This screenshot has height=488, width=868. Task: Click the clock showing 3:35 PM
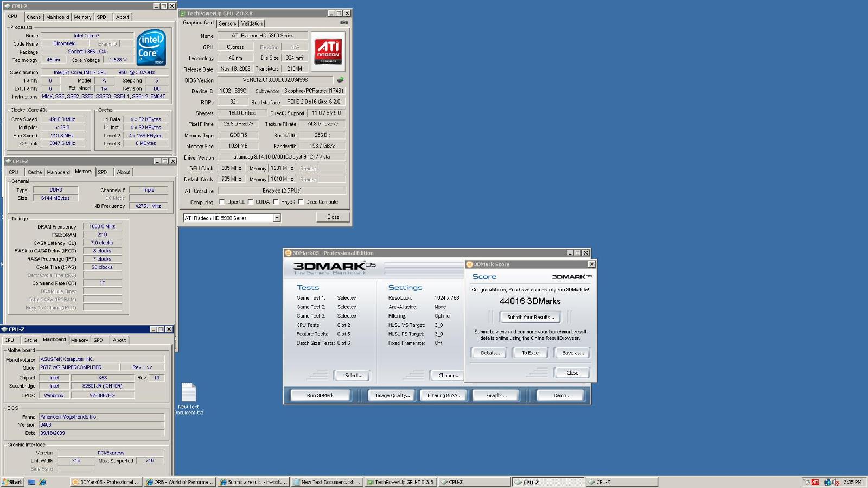point(852,482)
